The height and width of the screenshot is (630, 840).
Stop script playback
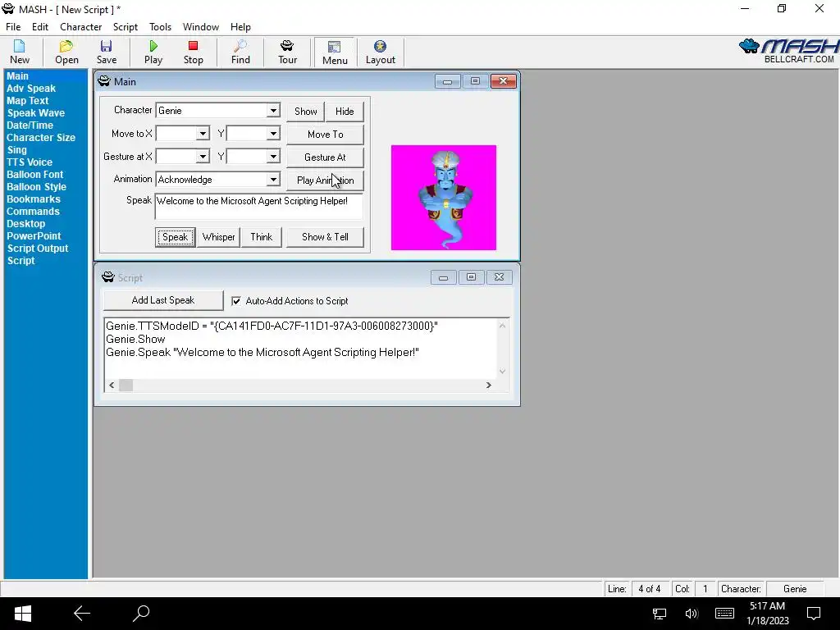point(194,52)
